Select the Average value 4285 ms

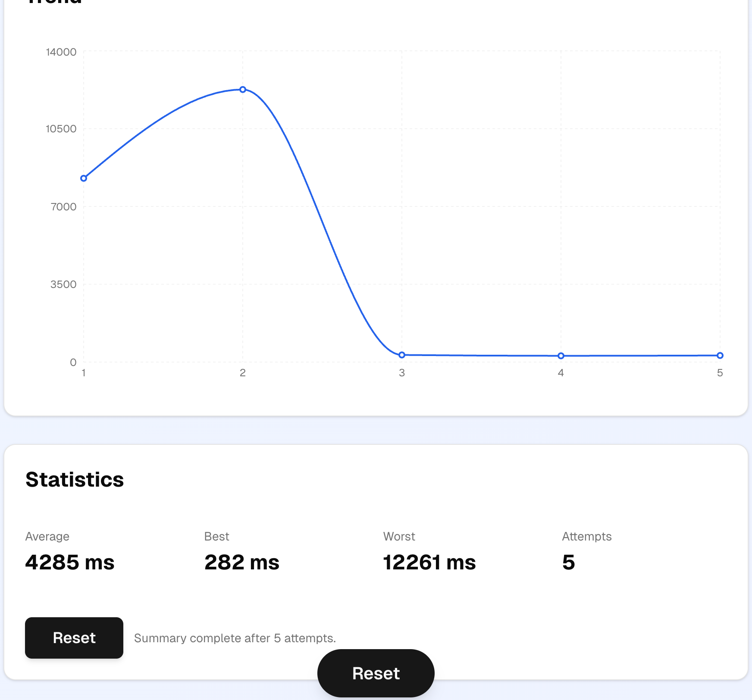click(x=70, y=562)
